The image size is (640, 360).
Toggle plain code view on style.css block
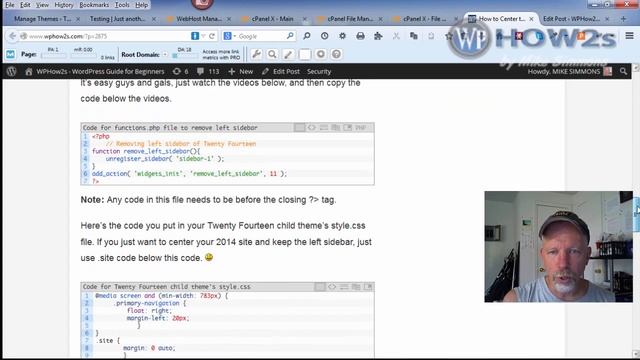click(332, 287)
